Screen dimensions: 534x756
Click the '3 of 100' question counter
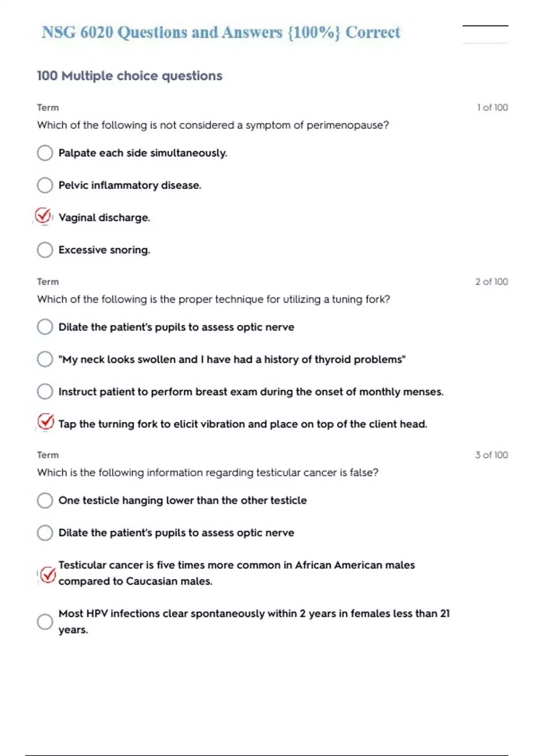(x=491, y=455)
